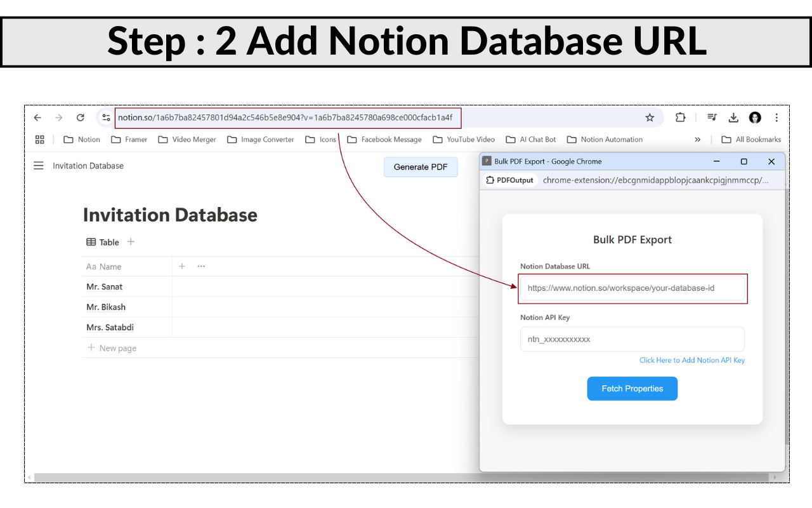Go back using the browser back arrow
This screenshot has height=508, width=812.
[37, 117]
